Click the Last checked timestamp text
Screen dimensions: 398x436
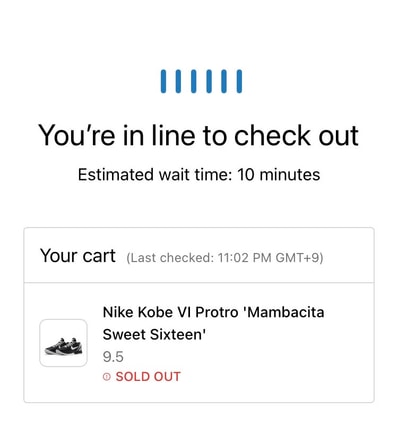click(225, 258)
